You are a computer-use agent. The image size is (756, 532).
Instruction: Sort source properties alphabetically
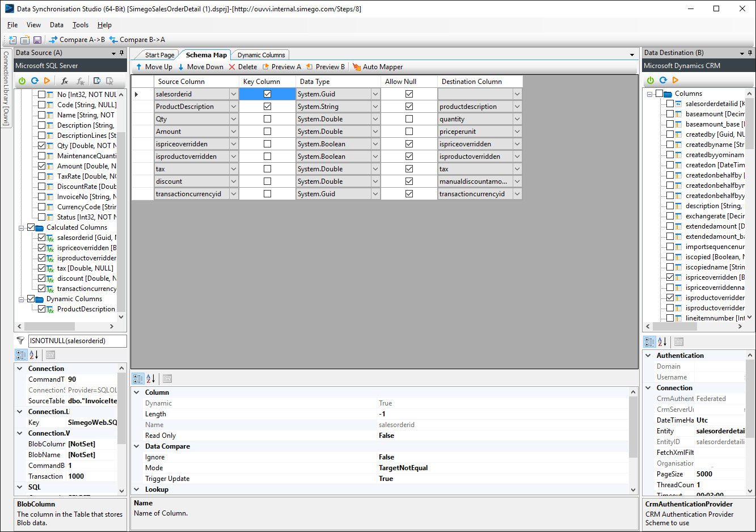point(34,354)
